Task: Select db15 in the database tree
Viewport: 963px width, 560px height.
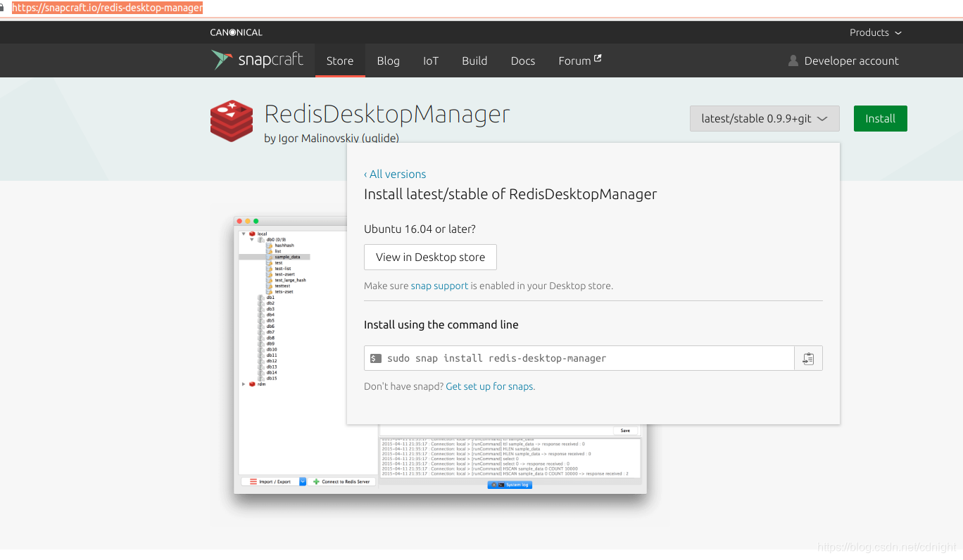Action: tap(272, 378)
